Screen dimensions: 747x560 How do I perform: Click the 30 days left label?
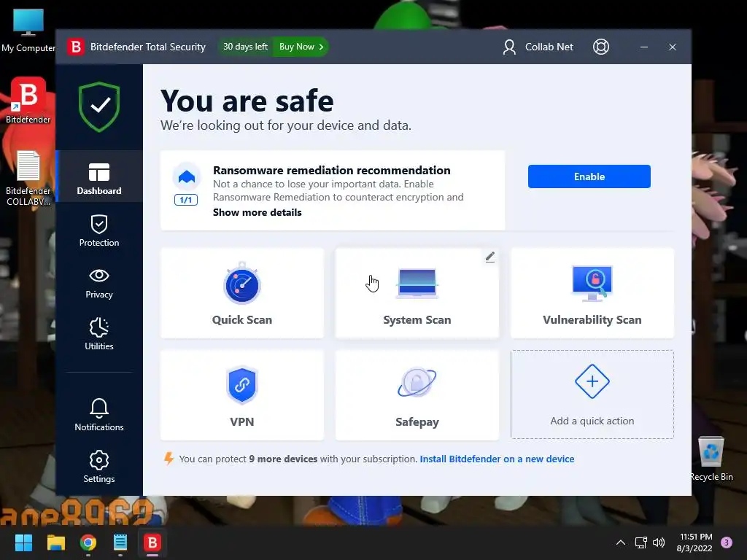(x=245, y=47)
